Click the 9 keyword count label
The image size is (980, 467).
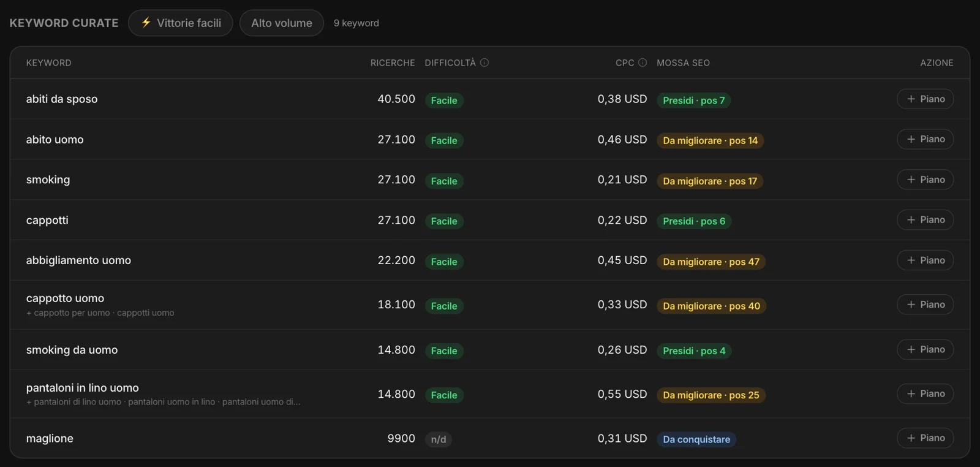coord(356,23)
